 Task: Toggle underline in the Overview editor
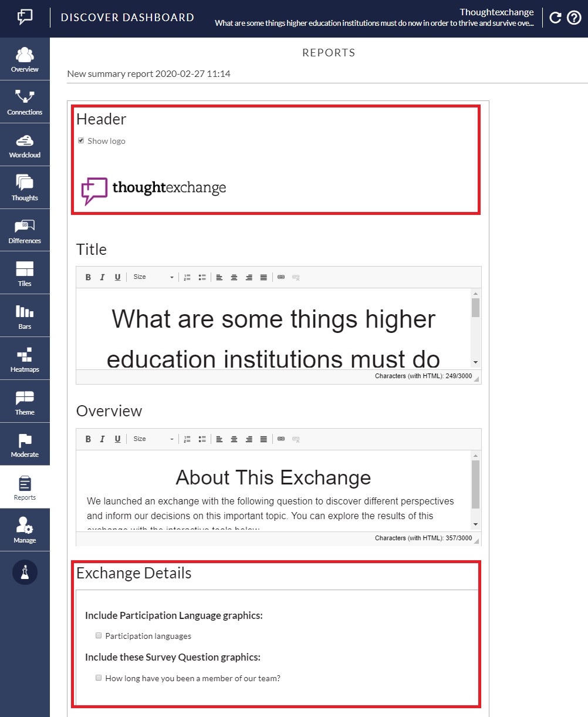(117, 439)
